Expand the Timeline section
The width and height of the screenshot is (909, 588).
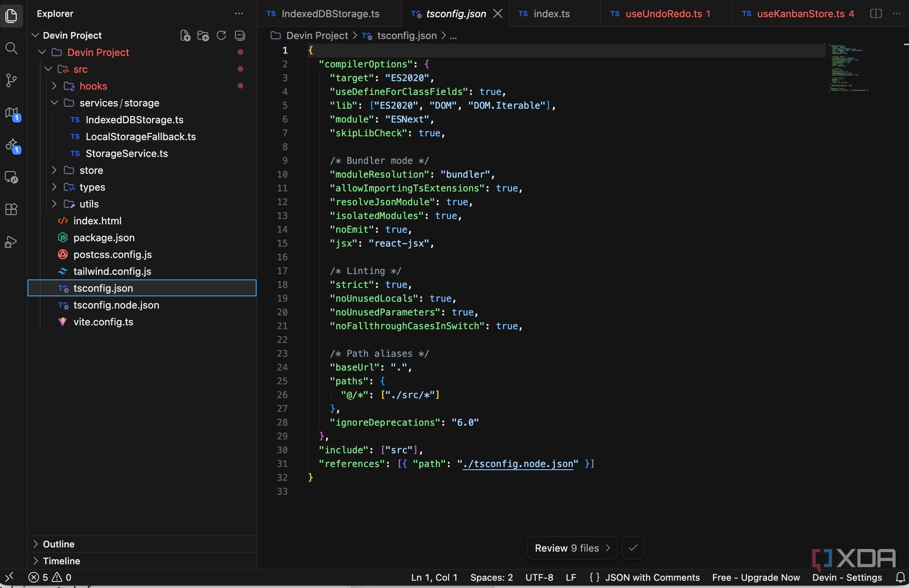click(142, 561)
